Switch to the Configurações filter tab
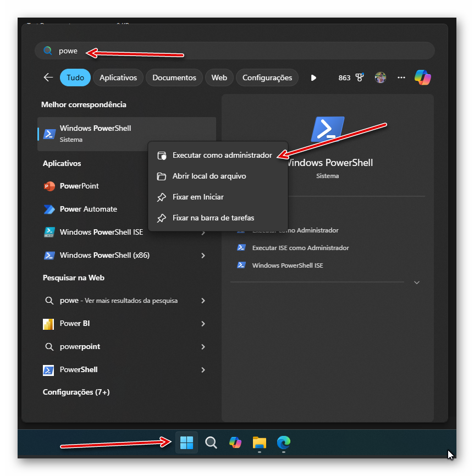This screenshot has width=474, height=476. (267, 78)
